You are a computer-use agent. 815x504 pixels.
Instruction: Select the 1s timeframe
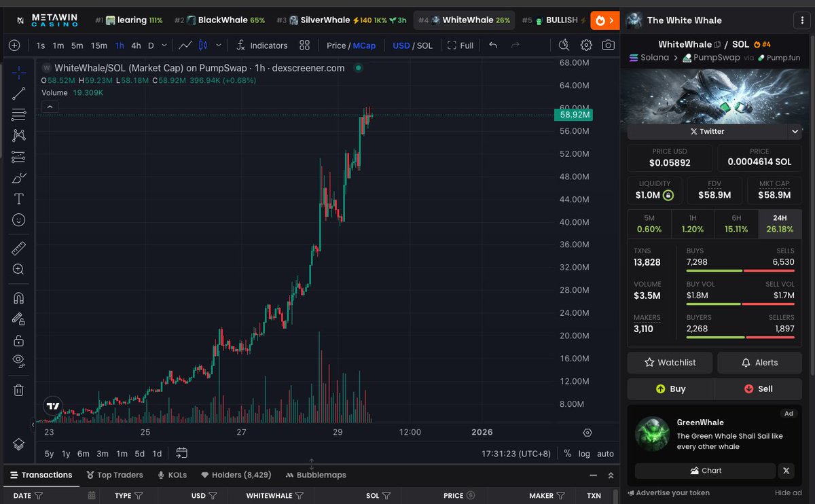tap(41, 46)
